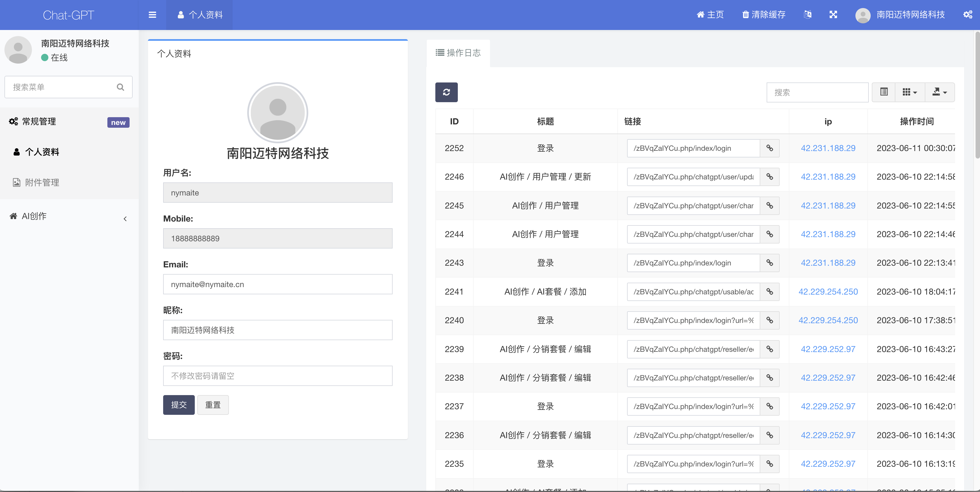Image resolution: width=980 pixels, height=492 pixels.
Task: Click the refresh icon above the log table
Action: coord(447,92)
